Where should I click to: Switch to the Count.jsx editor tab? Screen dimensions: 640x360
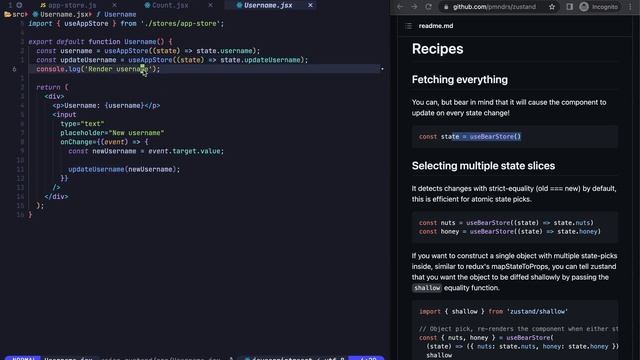pyautogui.click(x=170, y=5)
